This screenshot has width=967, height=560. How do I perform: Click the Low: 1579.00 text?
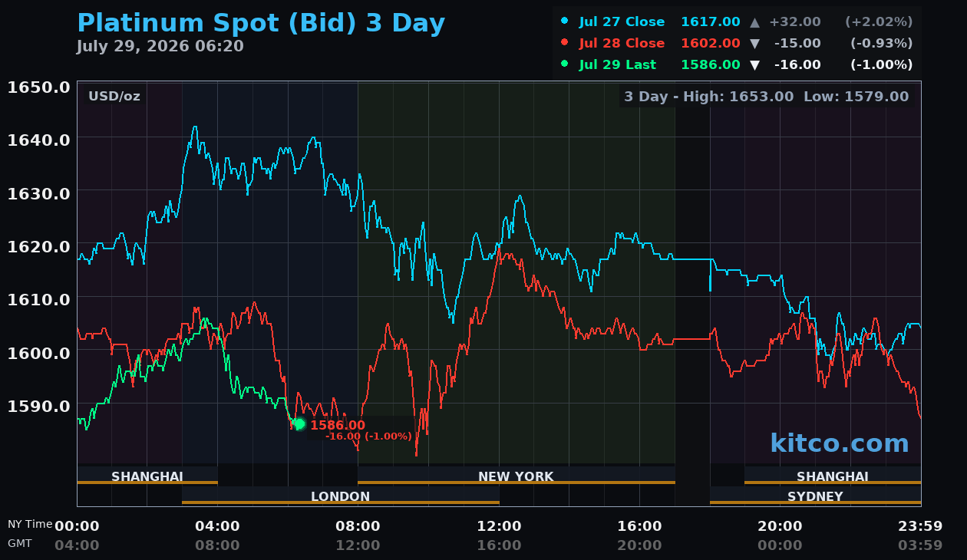click(856, 97)
